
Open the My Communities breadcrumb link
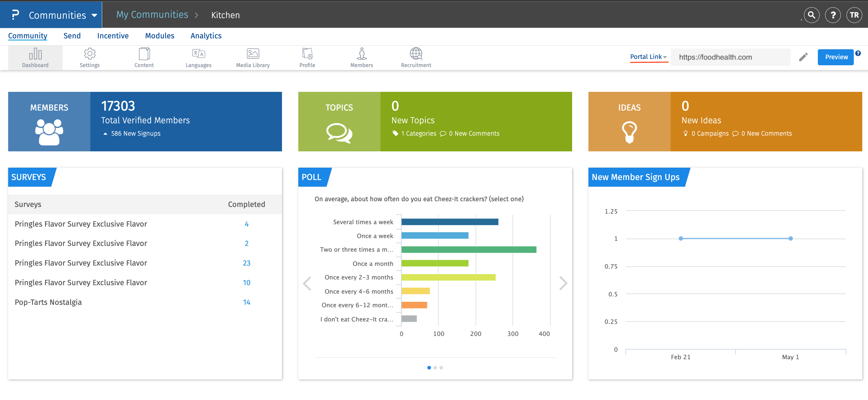click(x=152, y=15)
